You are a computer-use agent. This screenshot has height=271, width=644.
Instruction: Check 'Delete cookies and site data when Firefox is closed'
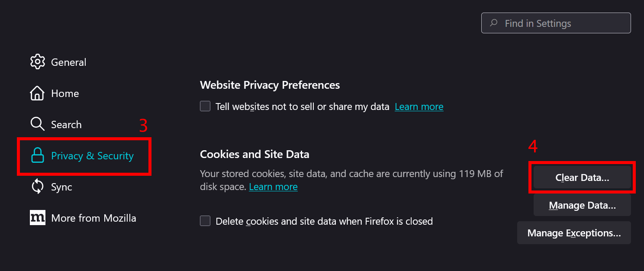click(x=205, y=221)
